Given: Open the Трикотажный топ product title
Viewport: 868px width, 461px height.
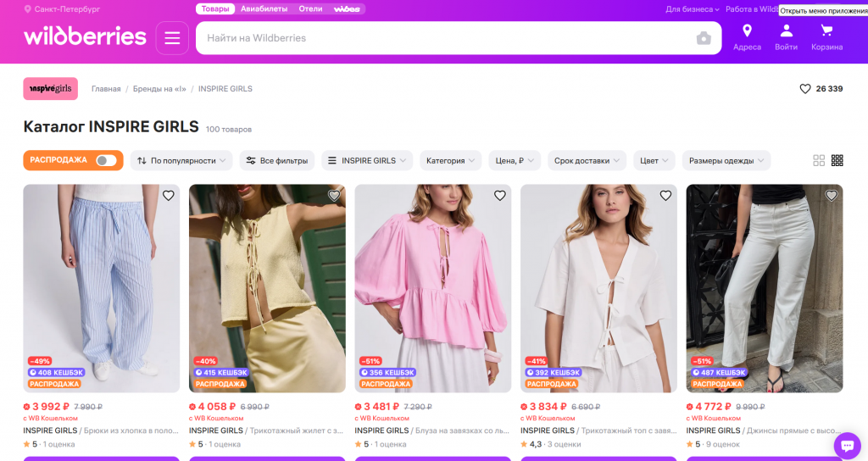Looking at the screenshot, I should [x=629, y=430].
